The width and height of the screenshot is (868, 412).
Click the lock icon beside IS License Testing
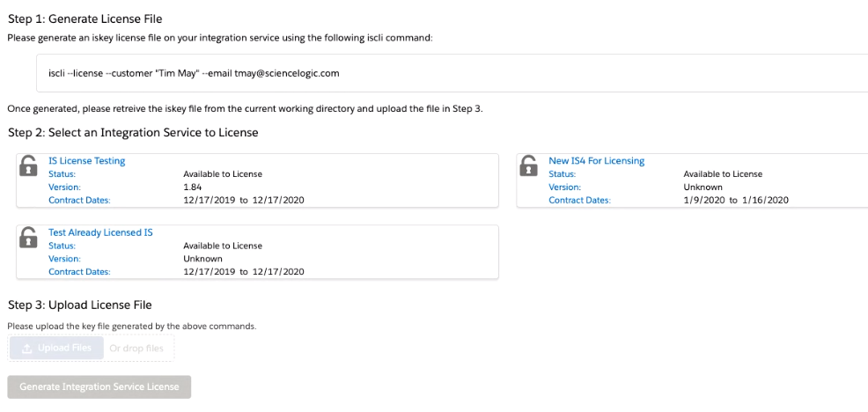[x=29, y=166]
